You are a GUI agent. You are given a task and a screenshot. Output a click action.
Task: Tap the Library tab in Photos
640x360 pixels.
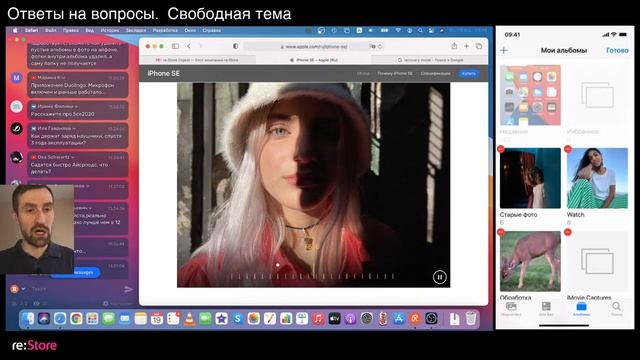point(511,309)
